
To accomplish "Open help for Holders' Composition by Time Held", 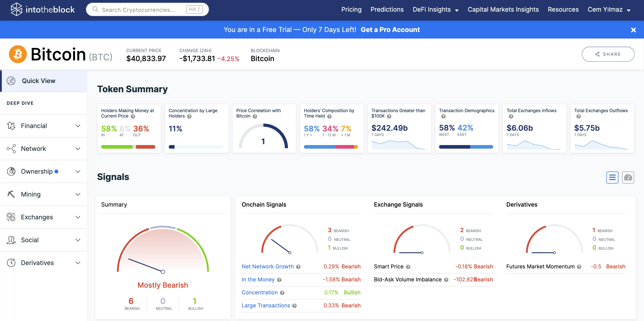I will tap(329, 116).
